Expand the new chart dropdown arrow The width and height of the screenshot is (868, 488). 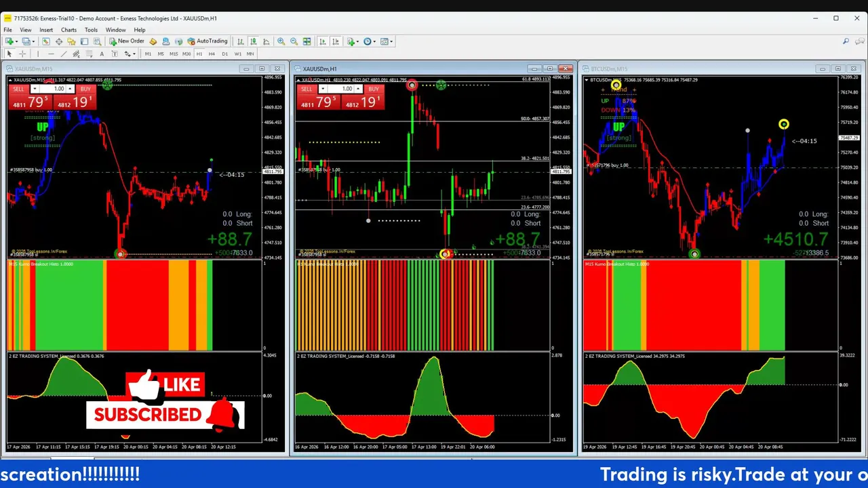[x=16, y=41]
